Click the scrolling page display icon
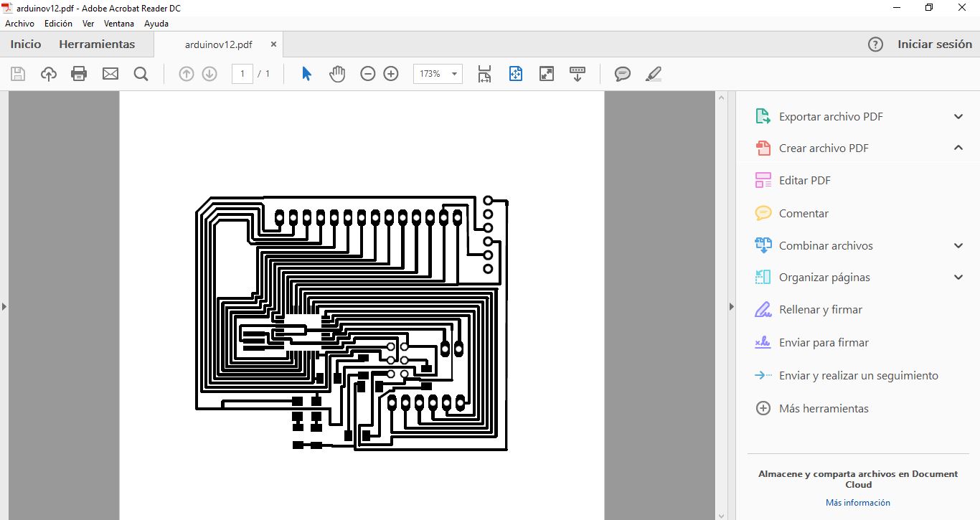This screenshot has height=520, width=980. coord(485,73)
